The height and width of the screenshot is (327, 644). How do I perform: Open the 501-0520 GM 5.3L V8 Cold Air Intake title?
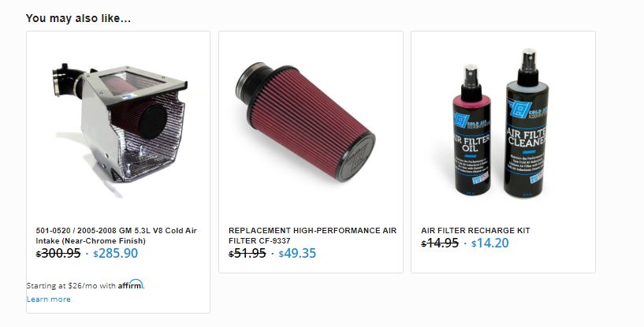coord(116,236)
